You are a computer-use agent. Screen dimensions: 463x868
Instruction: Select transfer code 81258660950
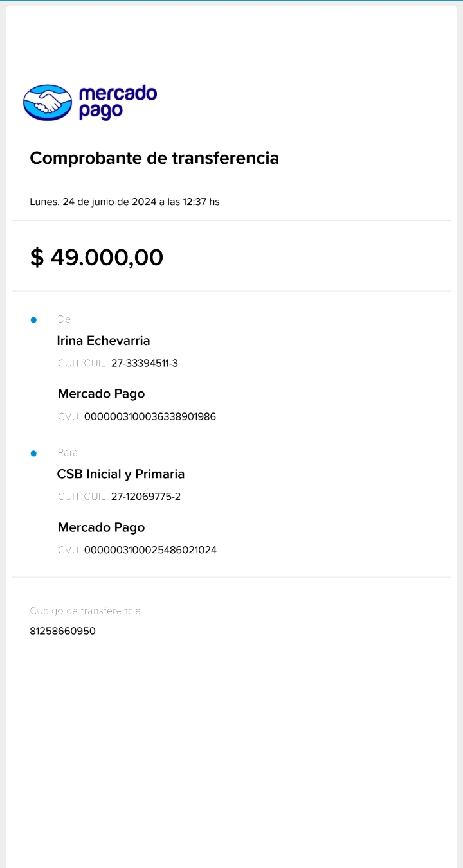[62, 631]
